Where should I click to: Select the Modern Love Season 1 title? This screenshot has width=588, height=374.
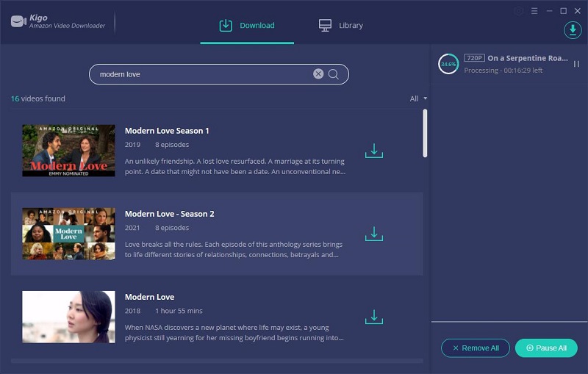coord(167,131)
